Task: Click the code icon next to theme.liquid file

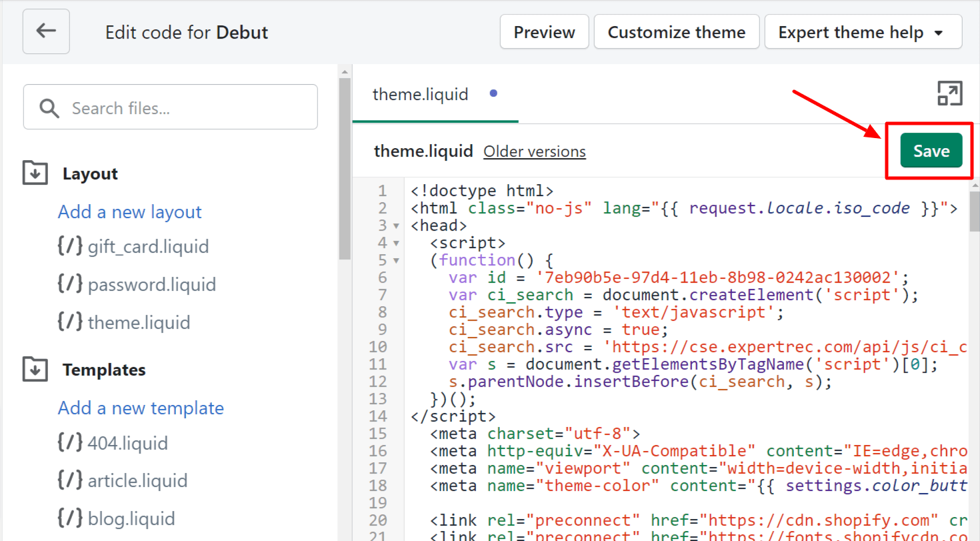Action: point(69,322)
